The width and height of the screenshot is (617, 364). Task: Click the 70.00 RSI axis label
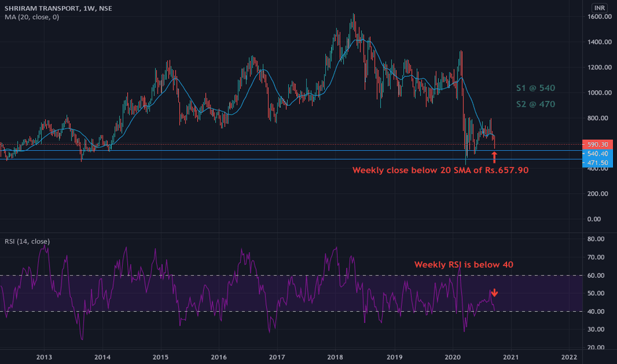click(x=596, y=257)
